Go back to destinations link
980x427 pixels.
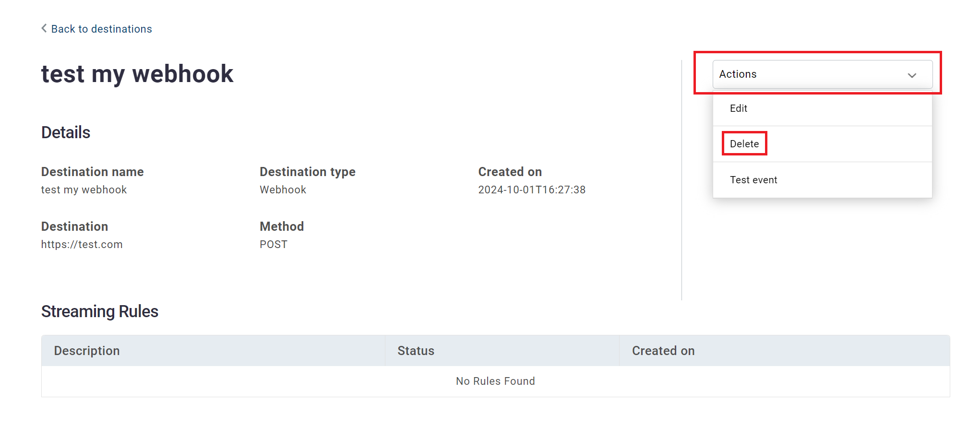(x=101, y=29)
